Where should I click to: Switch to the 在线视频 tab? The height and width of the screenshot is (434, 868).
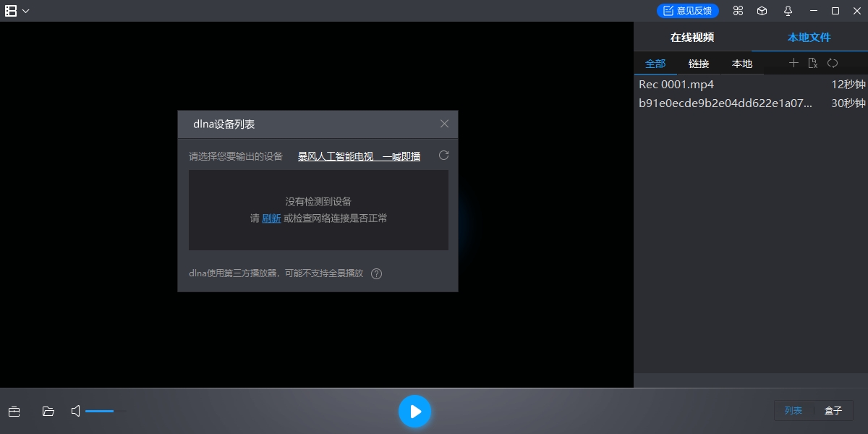(x=691, y=37)
